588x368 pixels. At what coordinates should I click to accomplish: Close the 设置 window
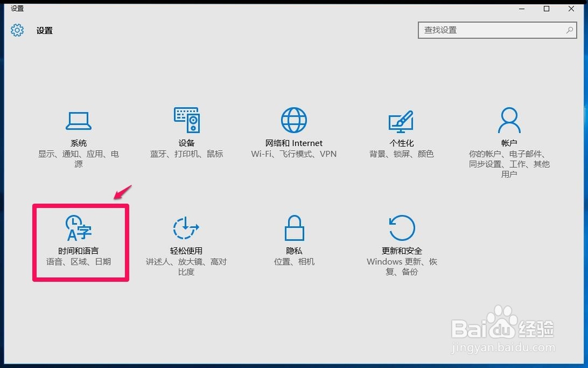571,9
